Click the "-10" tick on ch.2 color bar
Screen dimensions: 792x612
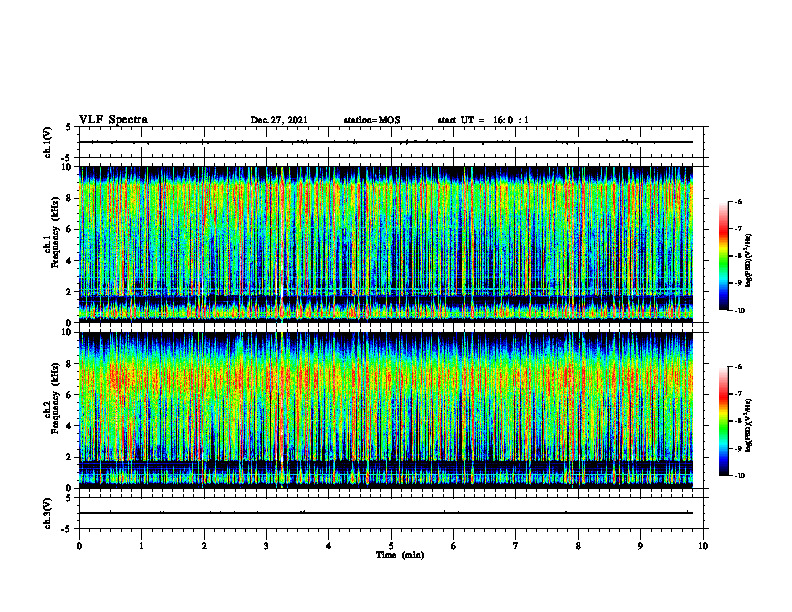coord(740,475)
